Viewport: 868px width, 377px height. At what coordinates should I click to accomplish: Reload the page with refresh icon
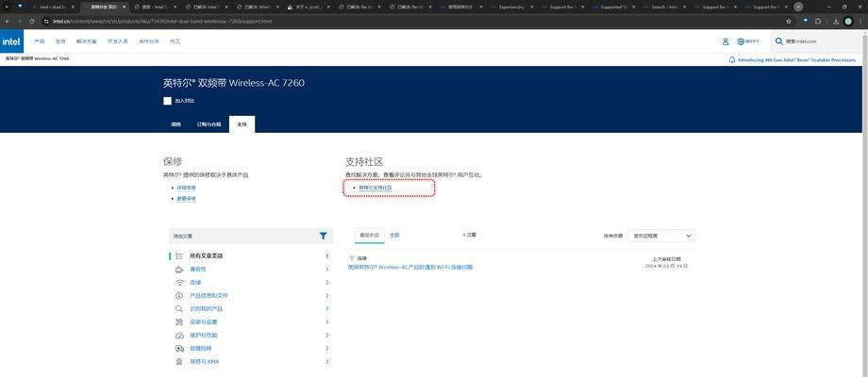click(31, 21)
